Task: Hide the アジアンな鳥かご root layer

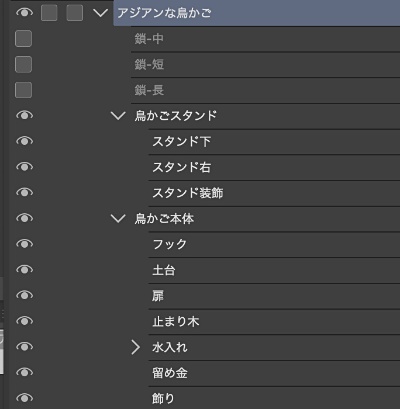Action: pyautogui.click(x=24, y=13)
